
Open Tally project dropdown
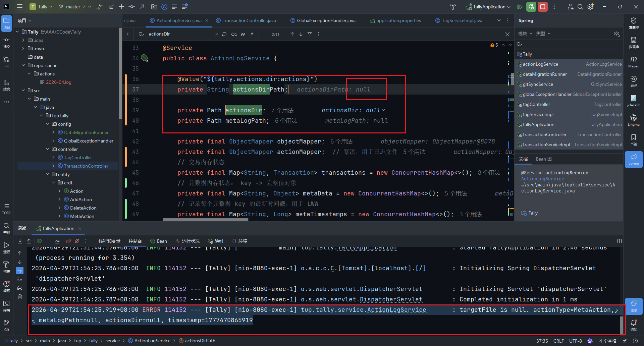coord(41,7)
